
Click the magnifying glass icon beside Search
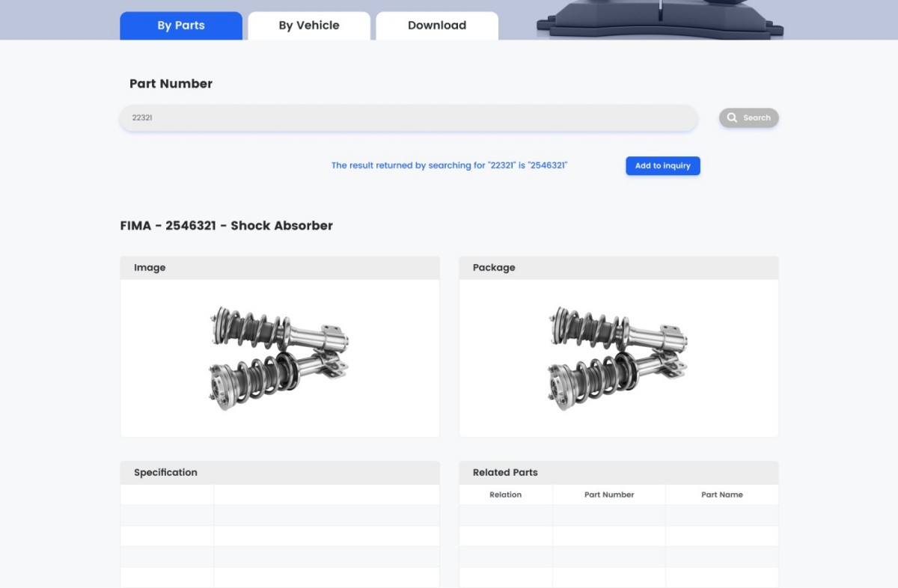coord(732,118)
